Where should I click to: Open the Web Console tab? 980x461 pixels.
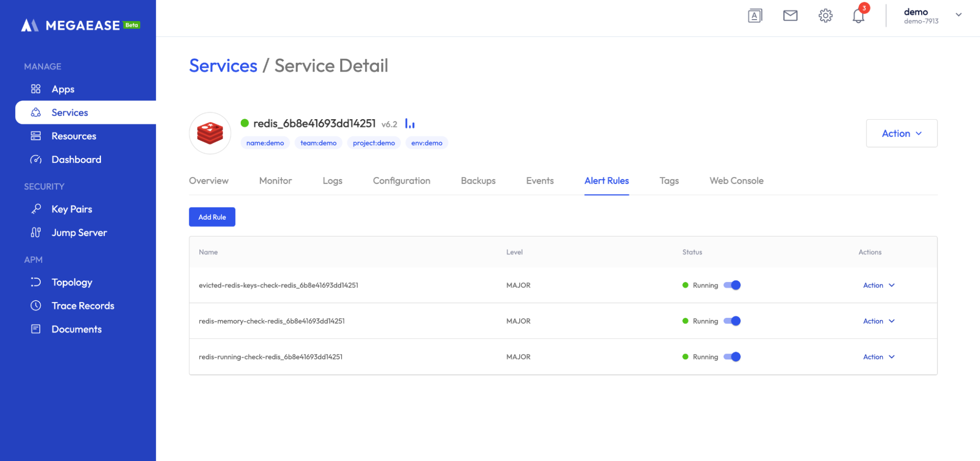click(x=736, y=180)
